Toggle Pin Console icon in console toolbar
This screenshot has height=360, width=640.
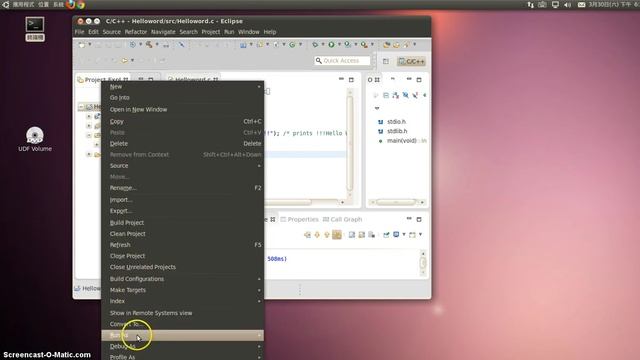coord(386,235)
